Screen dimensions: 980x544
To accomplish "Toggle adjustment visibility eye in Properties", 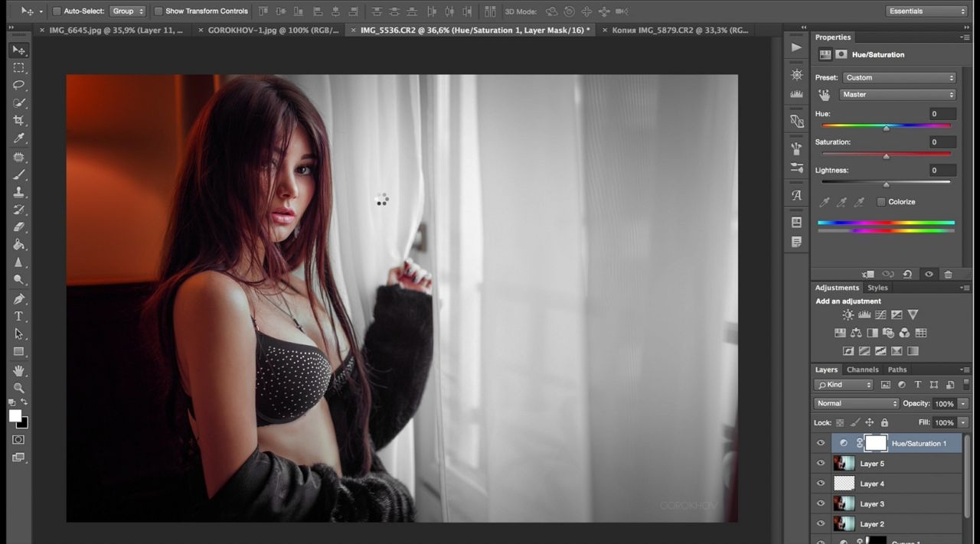I will coord(929,274).
